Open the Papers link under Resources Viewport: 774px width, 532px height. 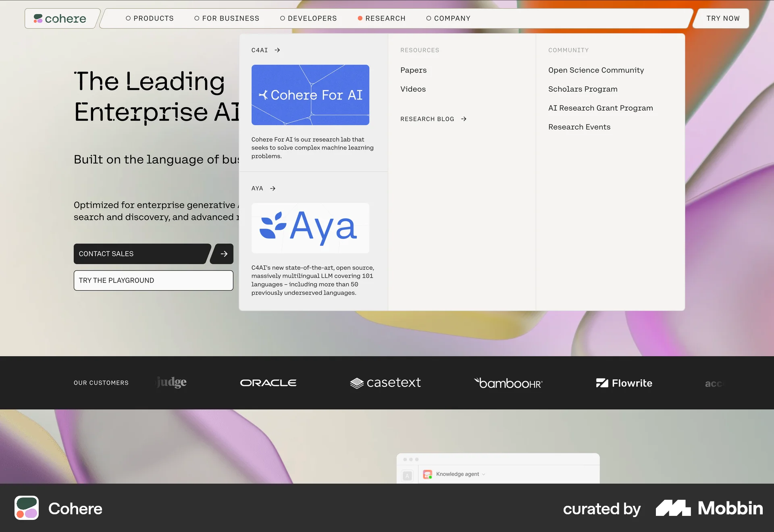pos(413,70)
